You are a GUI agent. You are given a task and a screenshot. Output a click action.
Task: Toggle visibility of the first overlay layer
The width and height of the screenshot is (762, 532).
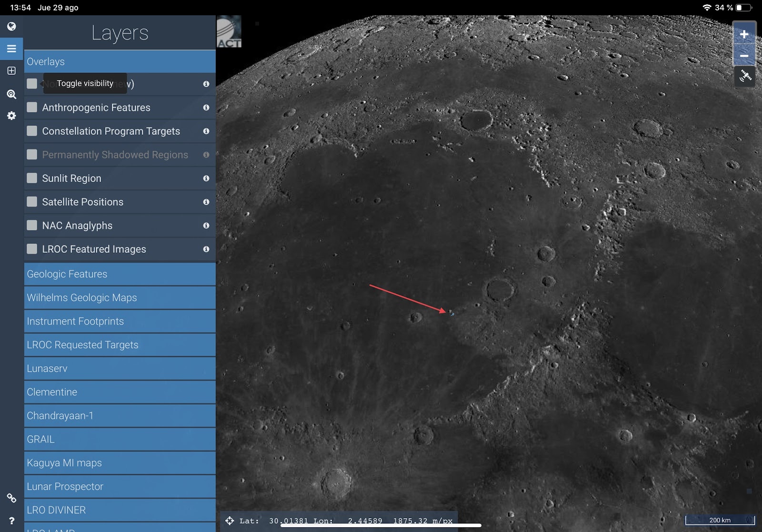pos(32,83)
